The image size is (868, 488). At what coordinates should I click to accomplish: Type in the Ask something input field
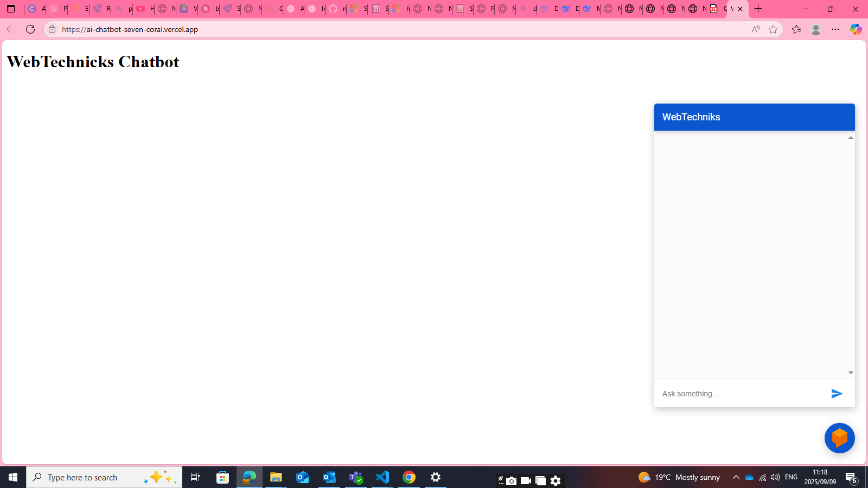click(741, 394)
